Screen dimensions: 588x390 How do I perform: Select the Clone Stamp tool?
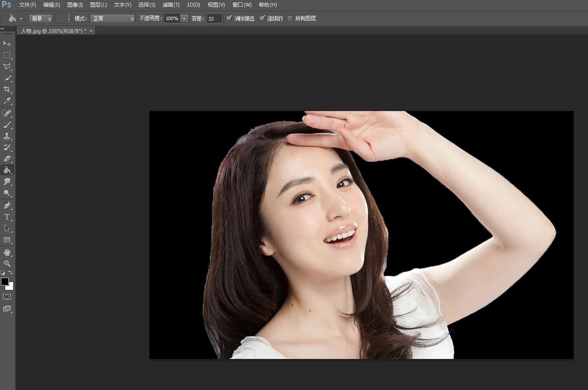click(7, 136)
